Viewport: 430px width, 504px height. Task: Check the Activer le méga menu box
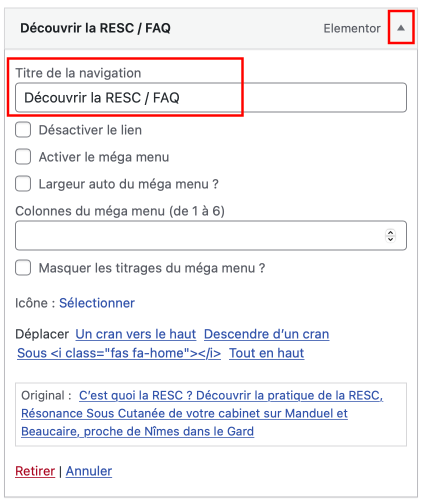[23, 157]
